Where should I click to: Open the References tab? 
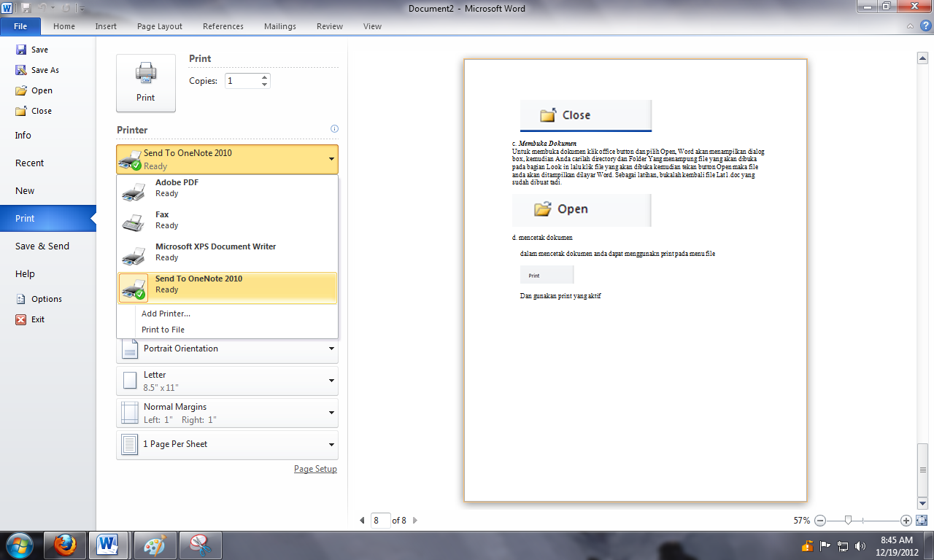[x=223, y=26]
